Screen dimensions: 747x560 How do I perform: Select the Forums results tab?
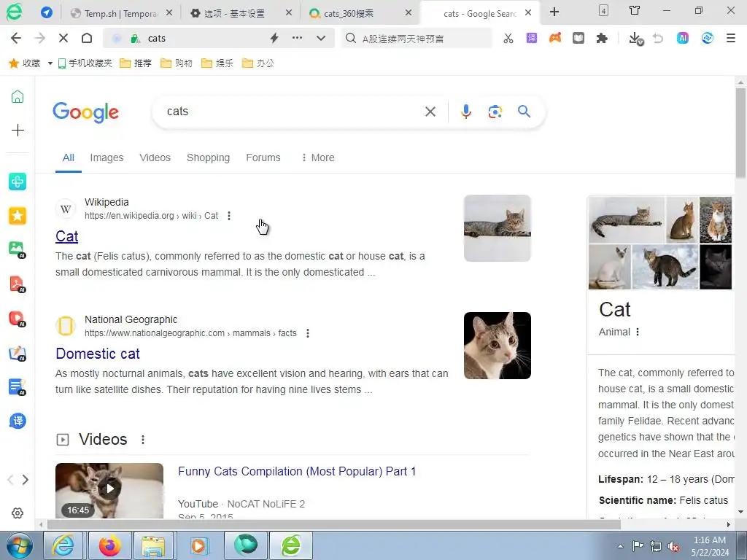coord(263,157)
